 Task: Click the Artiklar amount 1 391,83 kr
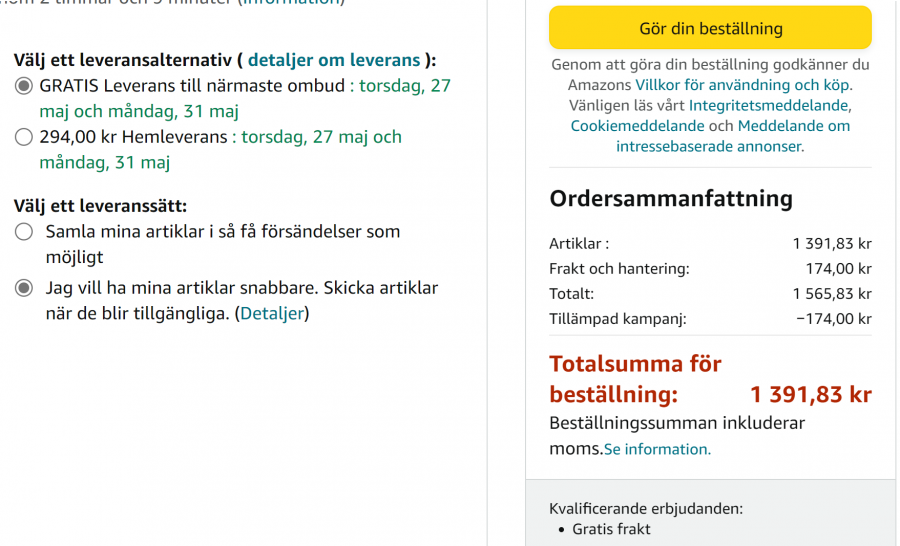pyautogui.click(x=831, y=243)
